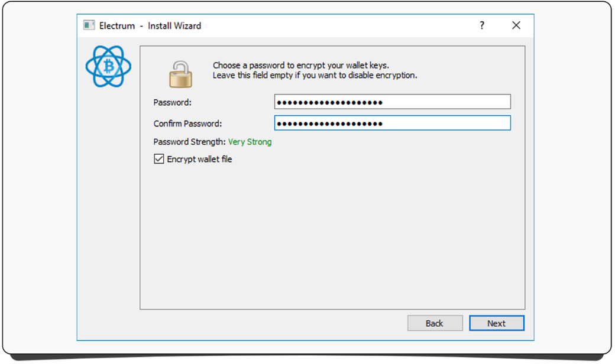Click the 'Leave this field empty' instruction line
This screenshot has height=364, width=615.
tap(315, 76)
